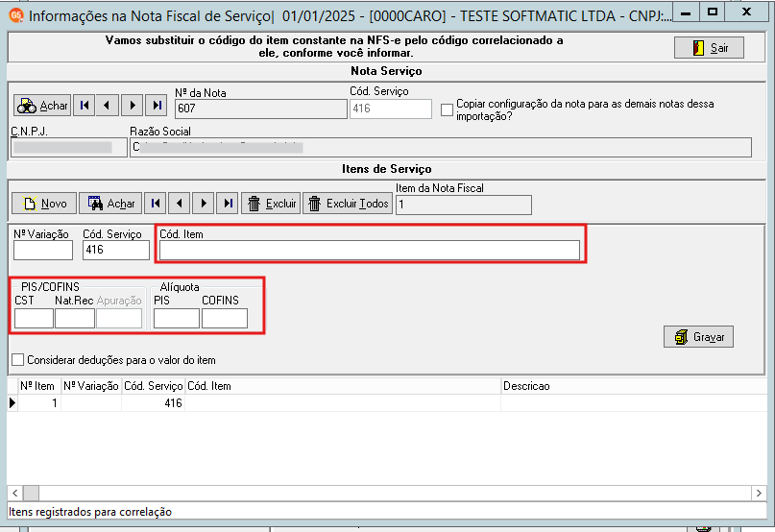Click the CST input field

point(35,319)
